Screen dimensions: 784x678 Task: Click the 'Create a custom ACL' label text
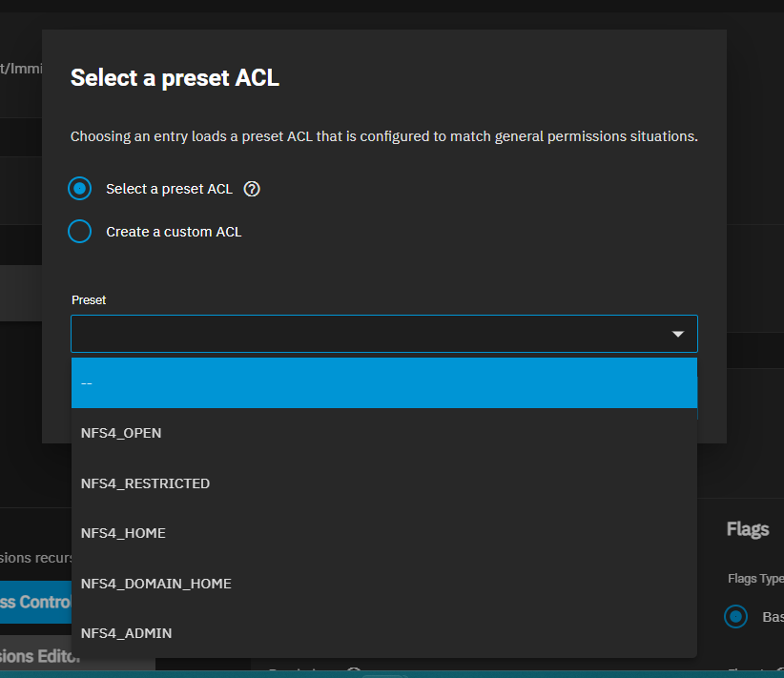pyautogui.click(x=174, y=232)
